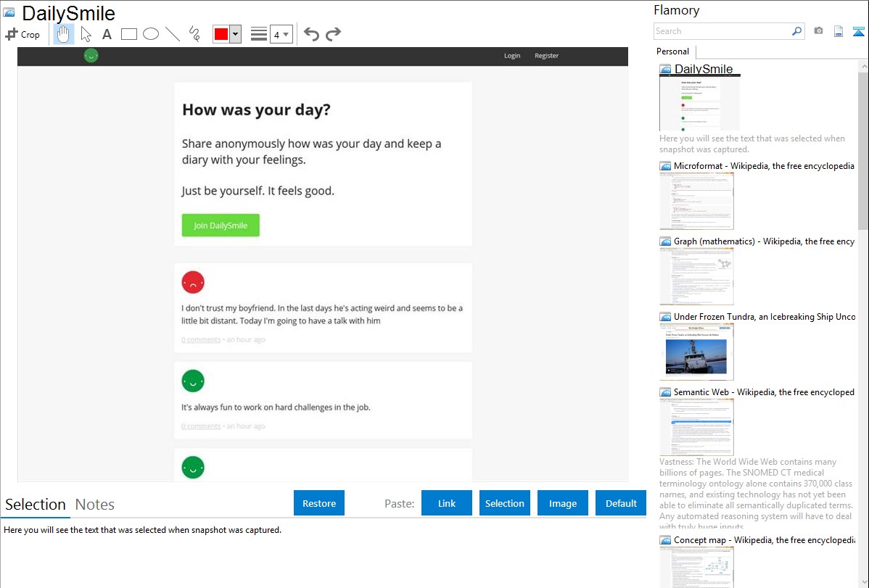Click the Graph (mathematics) title text

coord(764,241)
